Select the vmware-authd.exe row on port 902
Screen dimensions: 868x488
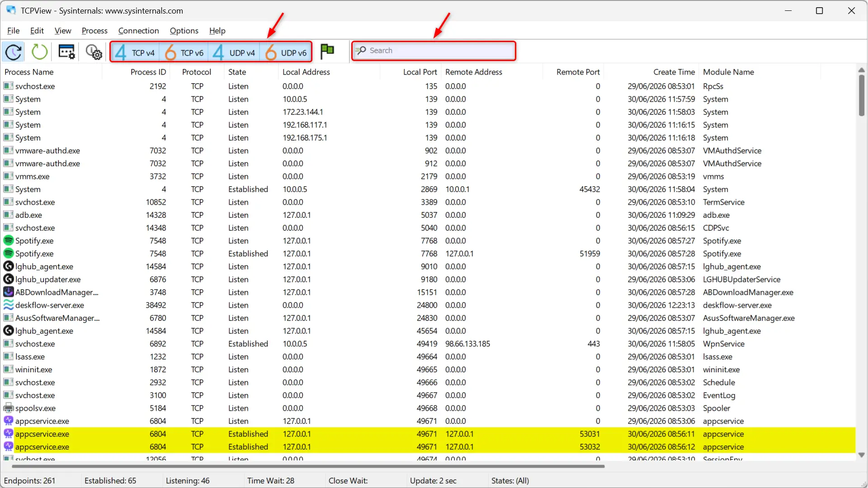(x=428, y=150)
